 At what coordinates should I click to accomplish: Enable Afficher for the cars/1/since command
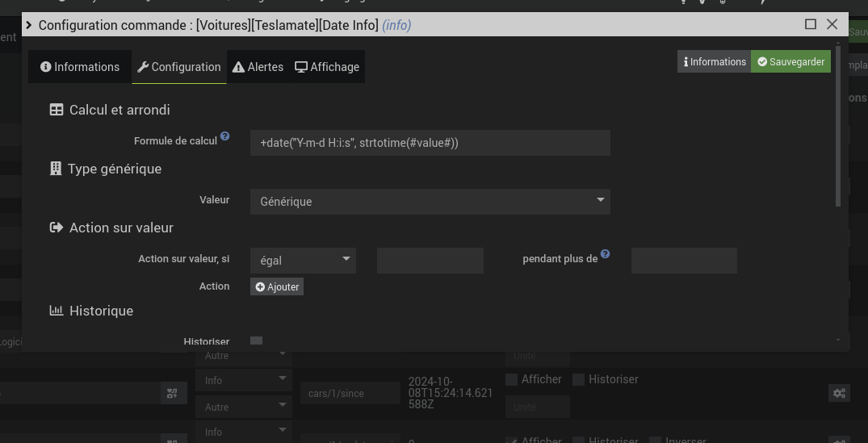(x=511, y=379)
